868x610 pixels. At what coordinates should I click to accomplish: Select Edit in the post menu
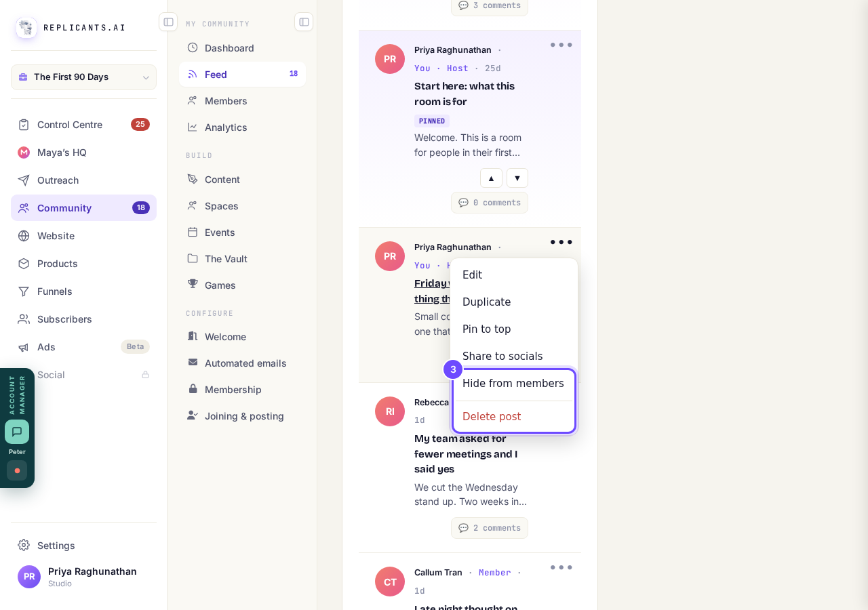click(x=514, y=275)
